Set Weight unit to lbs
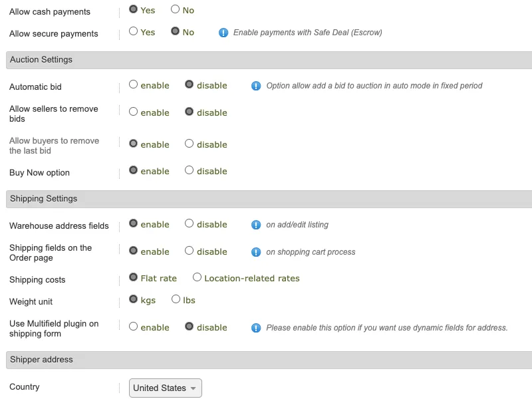The height and width of the screenshot is (399, 532). click(x=176, y=299)
